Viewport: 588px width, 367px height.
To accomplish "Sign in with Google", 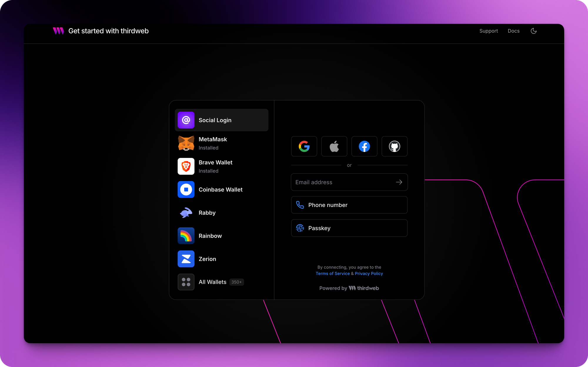I will tap(304, 146).
